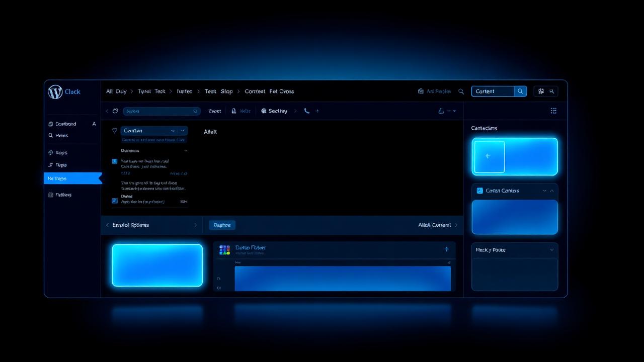Click the blue search button of Content field
Image resolution: width=644 pixels, height=362 pixels.
tap(520, 91)
